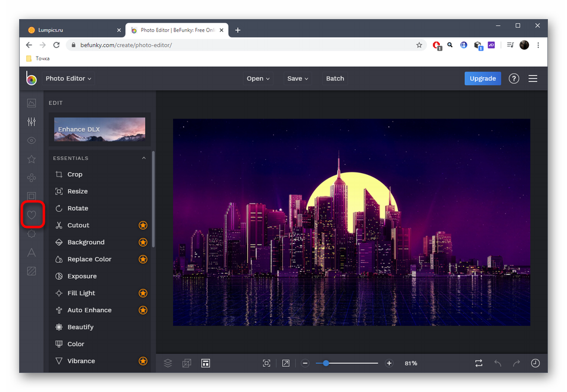Collapse the Essentials section chevron
The width and height of the screenshot is (567, 392).
pyautogui.click(x=144, y=158)
